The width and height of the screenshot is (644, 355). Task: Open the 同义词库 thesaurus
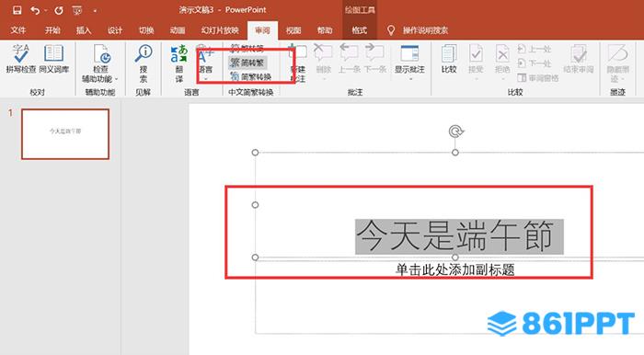[53, 59]
